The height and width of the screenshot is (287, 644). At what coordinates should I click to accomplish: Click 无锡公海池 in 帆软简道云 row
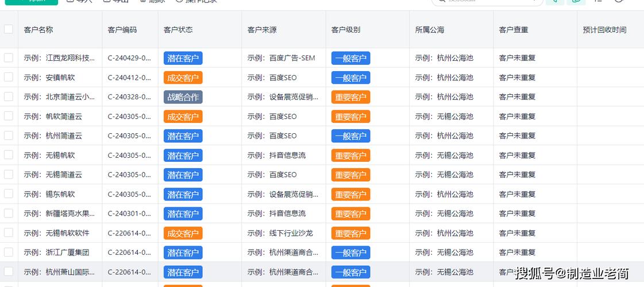tap(444, 117)
